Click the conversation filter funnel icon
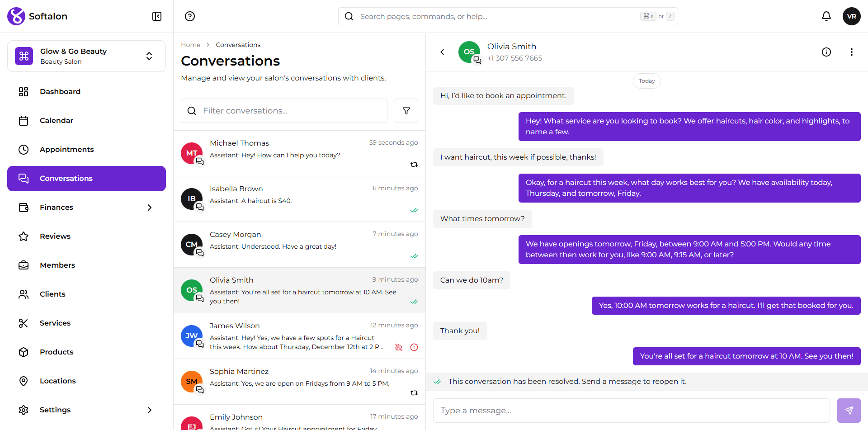Screen dimensions: 868x430 tap(406, 111)
